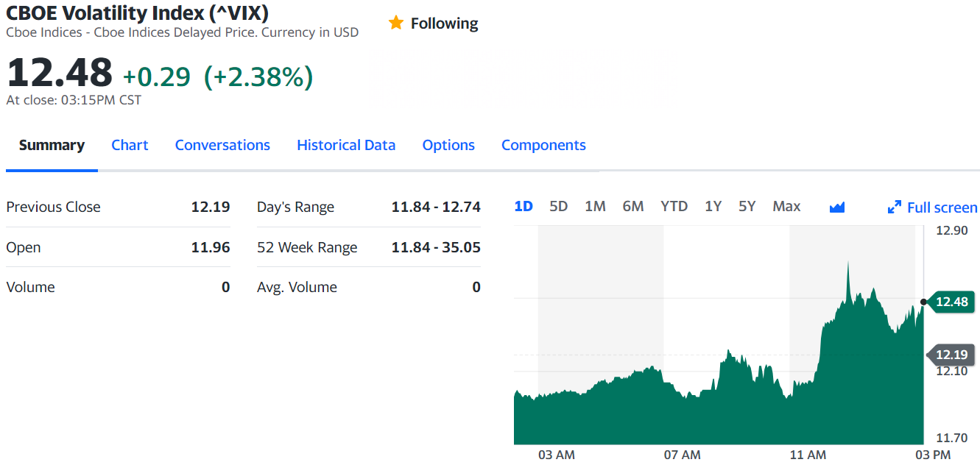The width and height of the screenshot is (980, 465).
Task: View the Components tab
Action: pos(543,145)
